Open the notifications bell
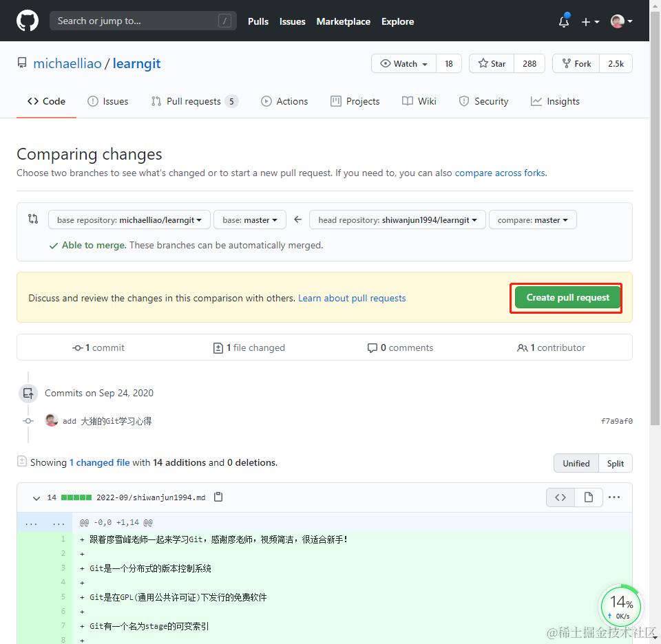Viewport: 661px width, 644px height. tap(564, 21)
